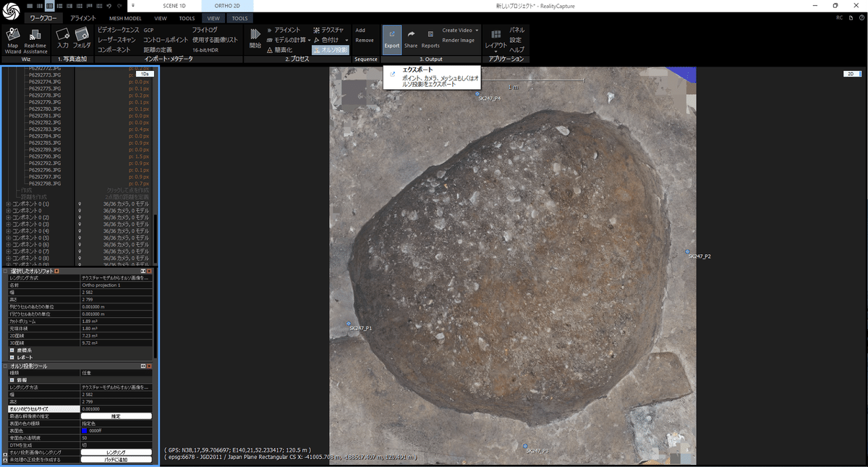Click the blue 表面色 color swatch

coord(85,431)
